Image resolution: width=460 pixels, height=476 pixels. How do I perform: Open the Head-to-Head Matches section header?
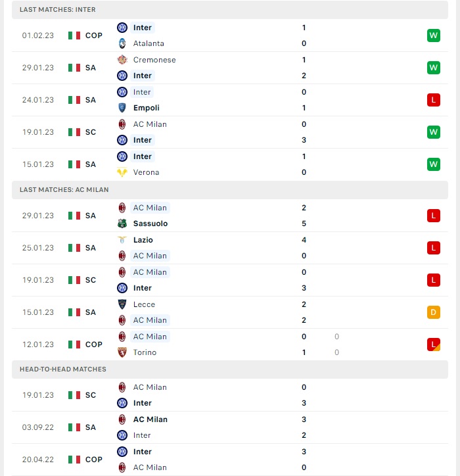(230, 369)
